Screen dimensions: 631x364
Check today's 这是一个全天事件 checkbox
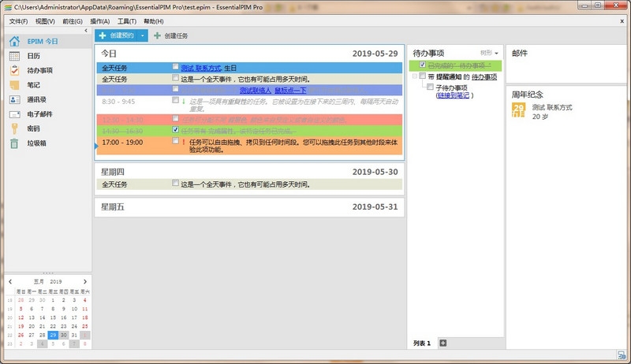[175, 77]
